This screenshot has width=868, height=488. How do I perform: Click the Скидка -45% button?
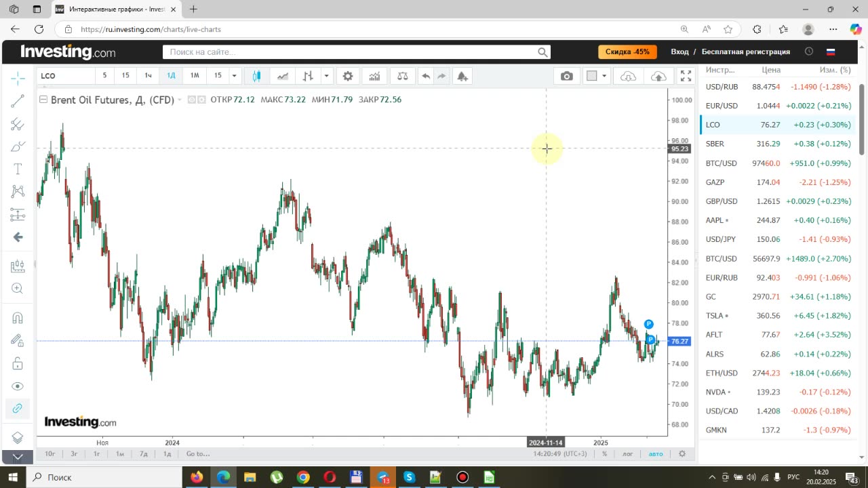tap(627, 52)
